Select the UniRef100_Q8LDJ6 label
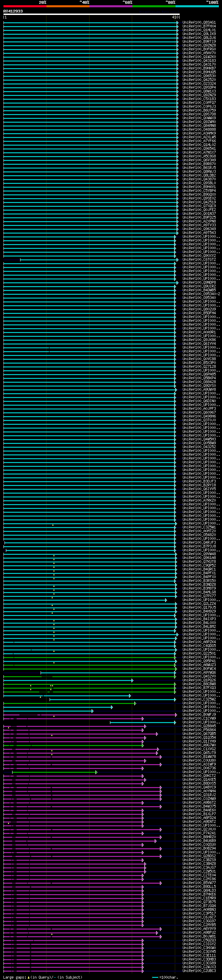Viewport: 222px width, 980px height. point(199,38)
